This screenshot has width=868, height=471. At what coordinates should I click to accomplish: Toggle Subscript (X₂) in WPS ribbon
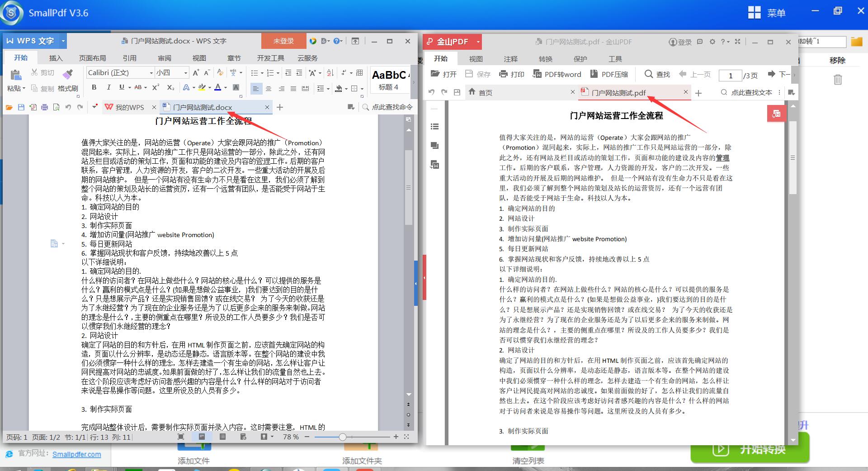(170, 87)
